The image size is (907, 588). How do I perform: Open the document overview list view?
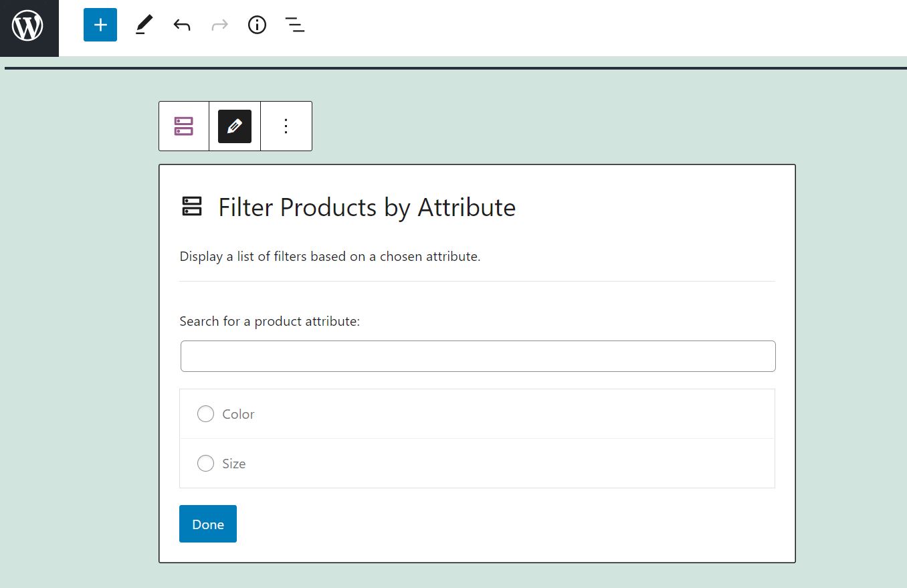(x=294, y=25)
